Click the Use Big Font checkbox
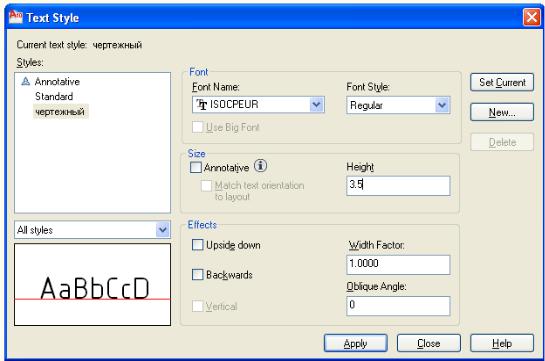Screen dimensions: 545x361 click(x=197, y=127)
